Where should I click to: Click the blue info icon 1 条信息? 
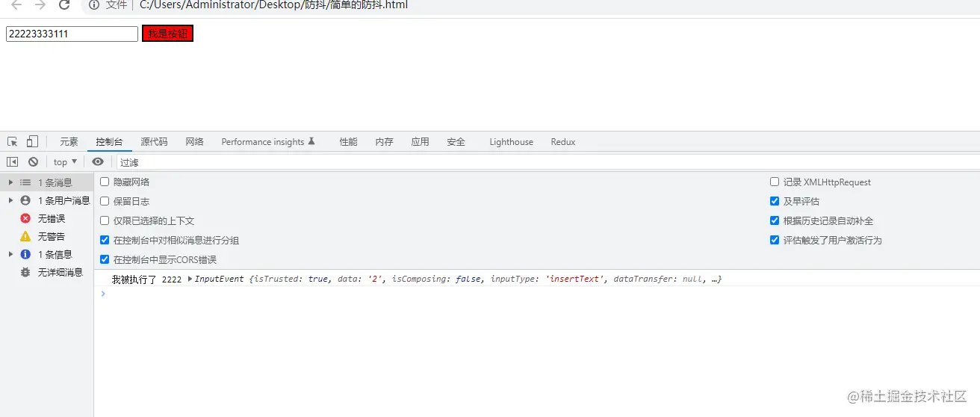tap(25, 254)
